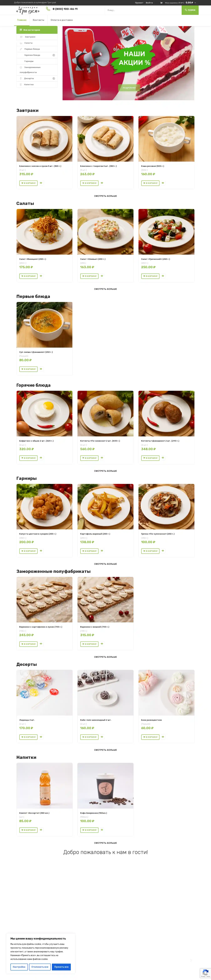The height and width of the screenshot is (980, 211).
Task: Click Смотреть больше under Салаты
Action: click(x=105, y=289)
